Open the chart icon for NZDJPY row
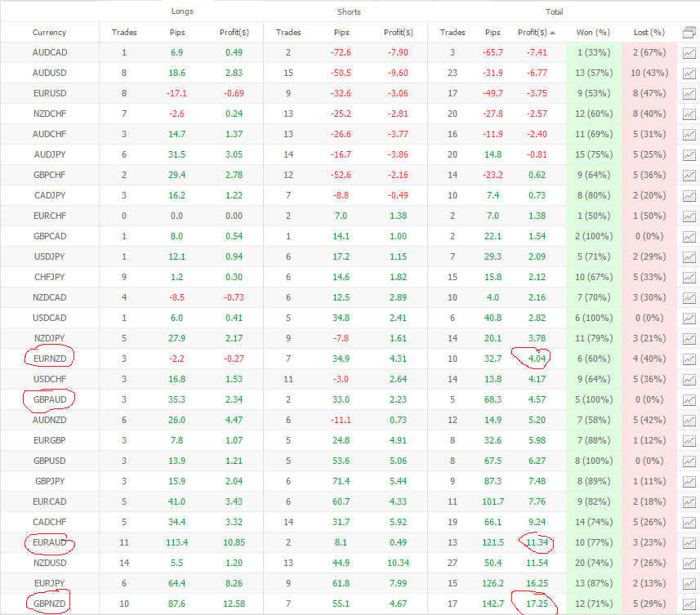The image size is (700, 615). pyautogui.click(x=689, y=339)
